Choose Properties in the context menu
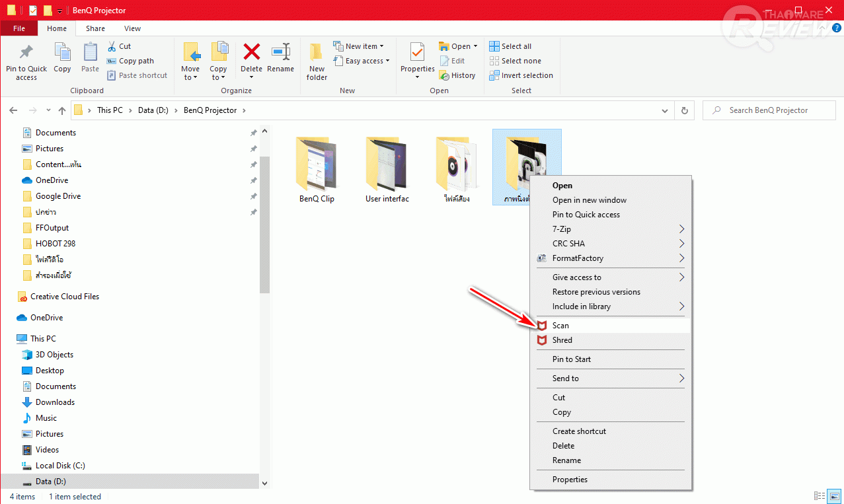 pos(611,480)
